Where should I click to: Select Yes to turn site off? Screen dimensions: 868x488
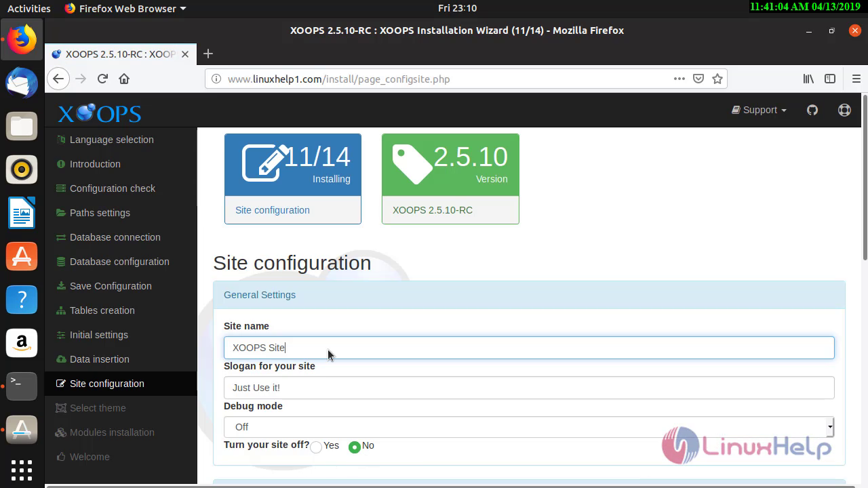tap(316, 447)
